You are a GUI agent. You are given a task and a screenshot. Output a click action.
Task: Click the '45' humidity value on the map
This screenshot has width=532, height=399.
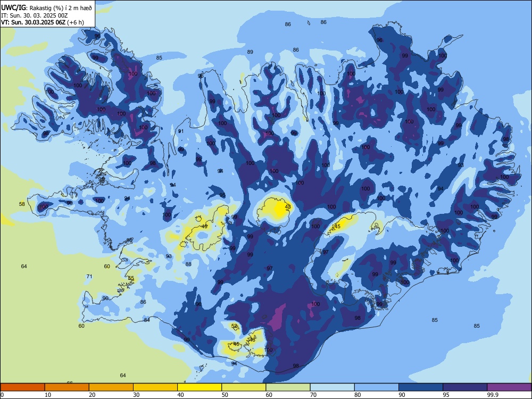pyautogui.click(x=337, y=226)
